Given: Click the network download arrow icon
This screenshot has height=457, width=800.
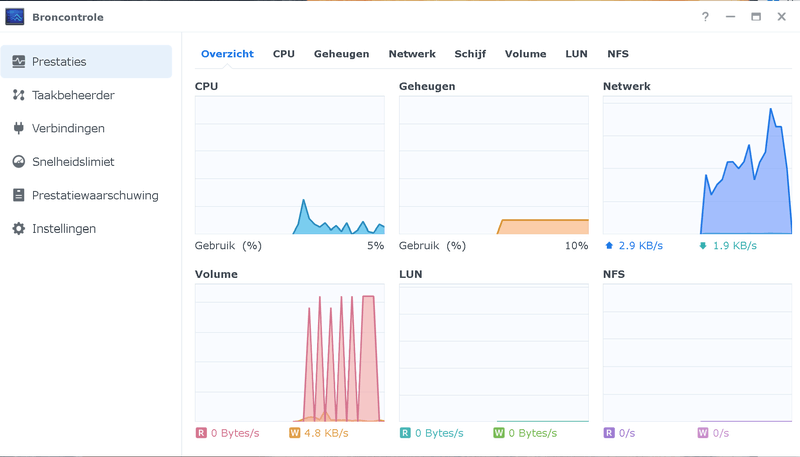Looking at the screenshot, I should [703, 245].
